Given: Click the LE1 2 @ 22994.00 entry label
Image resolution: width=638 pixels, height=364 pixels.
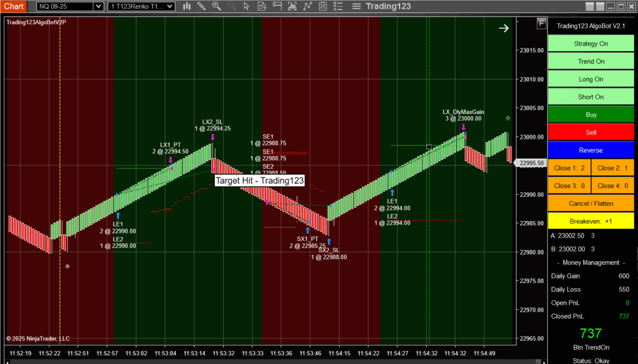Looking at the screenshot, I should click(393, 205).
